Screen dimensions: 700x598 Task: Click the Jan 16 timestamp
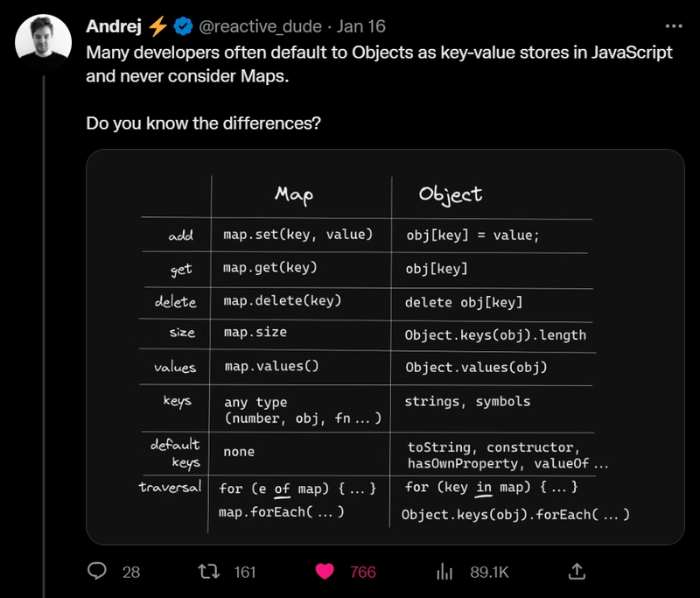(360, 26)
